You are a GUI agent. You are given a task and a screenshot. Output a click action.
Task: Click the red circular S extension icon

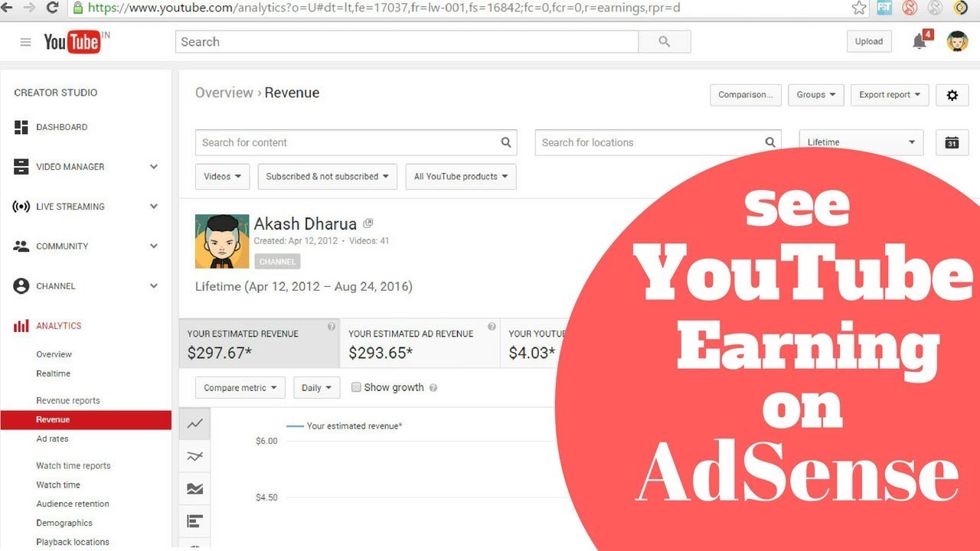pos(910,8)
